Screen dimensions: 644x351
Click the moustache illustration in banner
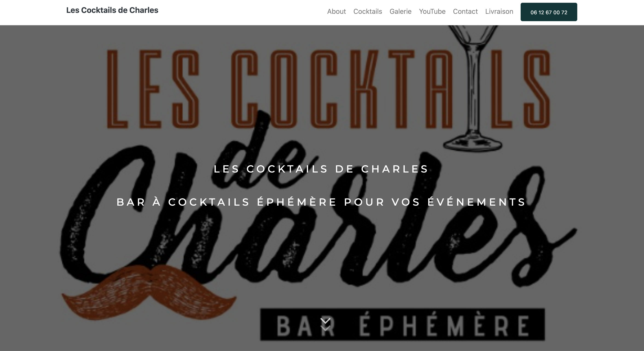point(149,293)
